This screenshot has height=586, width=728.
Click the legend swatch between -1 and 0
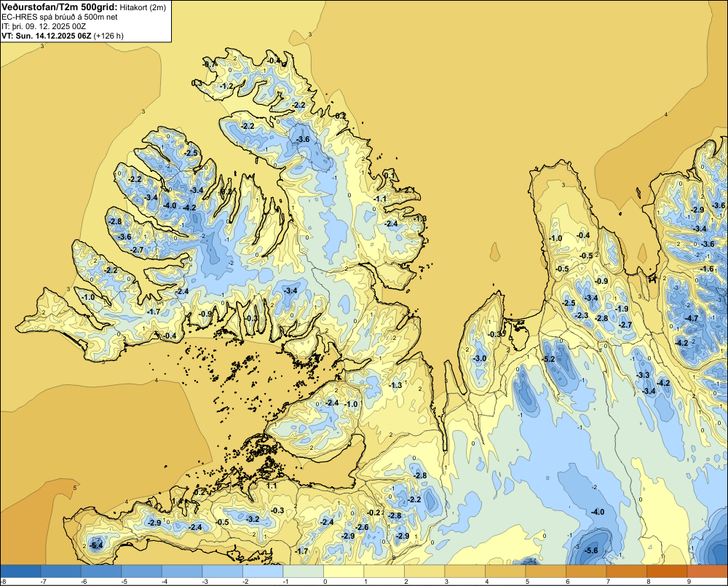(x=303, y=571)
